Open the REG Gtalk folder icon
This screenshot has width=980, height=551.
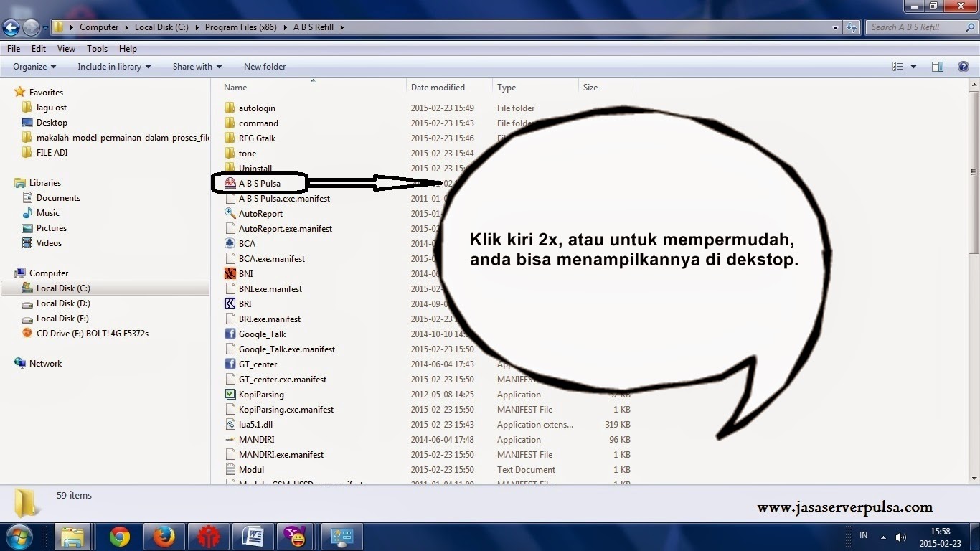point(230,138)
